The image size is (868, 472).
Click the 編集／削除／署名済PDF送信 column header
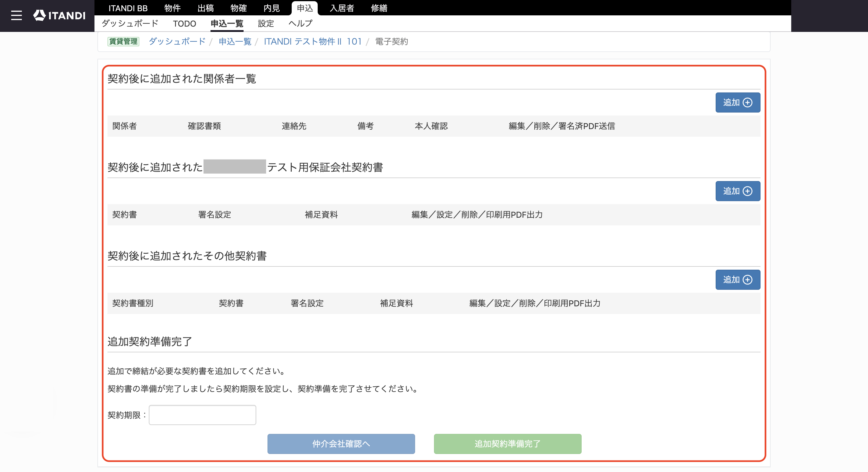(562, 126)
